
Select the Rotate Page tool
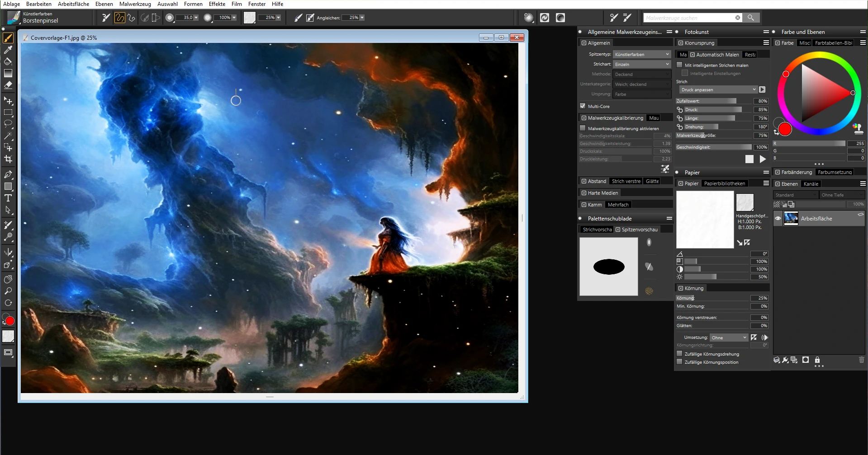point(8,303)
